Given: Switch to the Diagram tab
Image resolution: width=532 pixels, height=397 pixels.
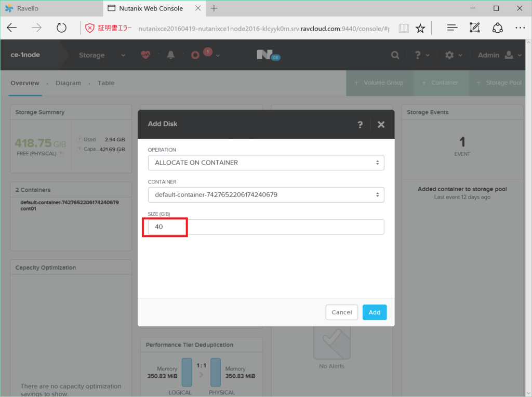Looking at the screenshot, I should click(x=68, y=83).
